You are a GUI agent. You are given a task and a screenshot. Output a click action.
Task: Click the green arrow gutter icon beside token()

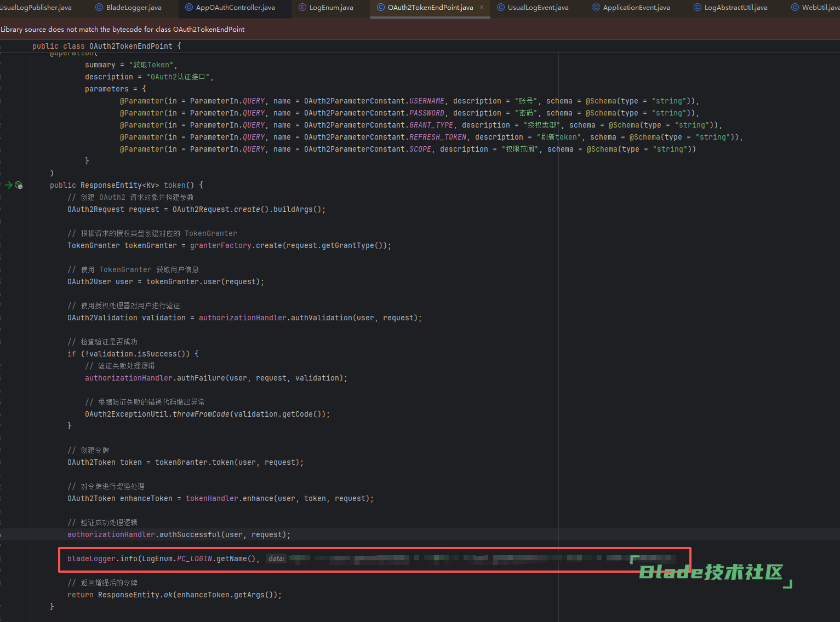point(8,186)
